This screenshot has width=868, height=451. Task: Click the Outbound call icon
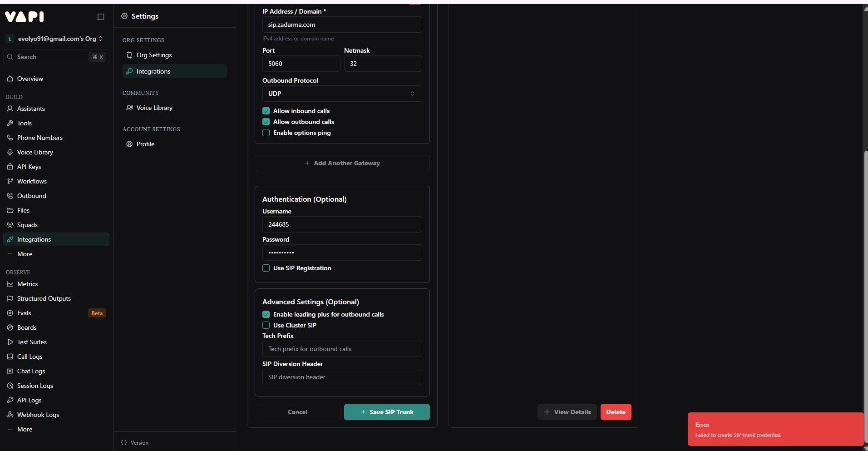point(10,196)
